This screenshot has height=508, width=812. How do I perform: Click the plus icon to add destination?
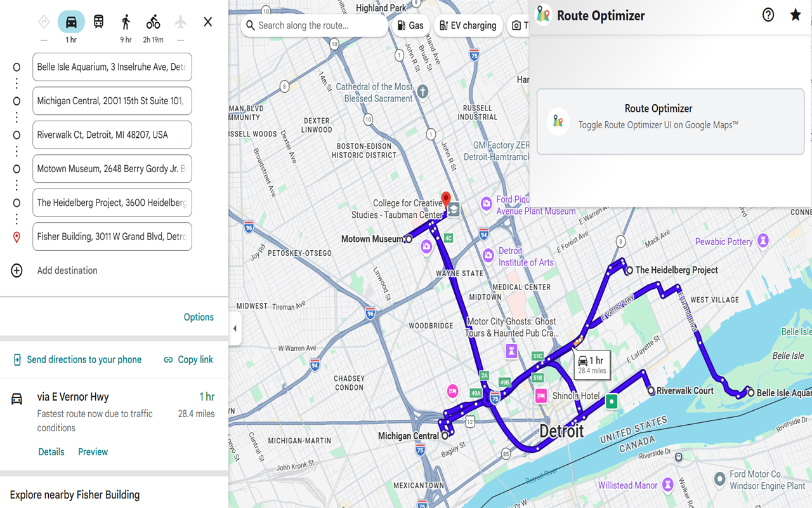[x=17, y=271]
